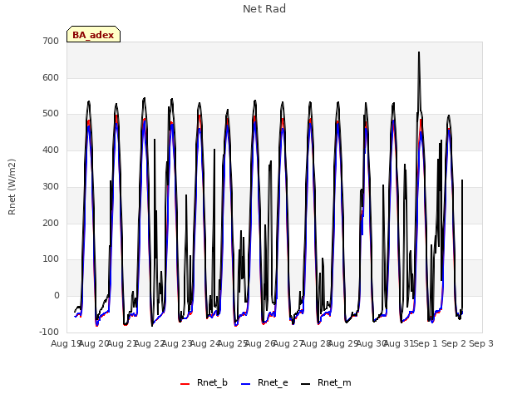532x399 pixels.
Task: Click the Rnet (W/m2) y-axis title
Action: coord(12,187)
